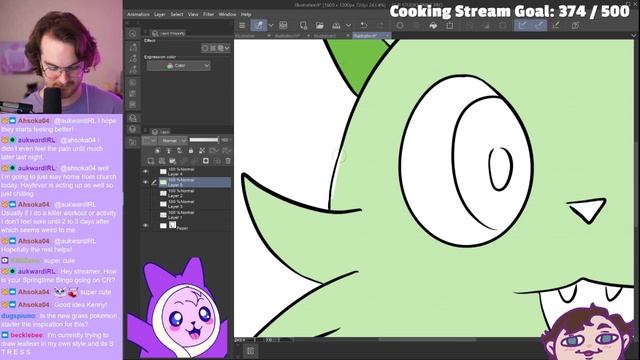Screen dimensions: 640x360
Task: Hide Layer 4 using its eye icon
Action: click(145, 172)
